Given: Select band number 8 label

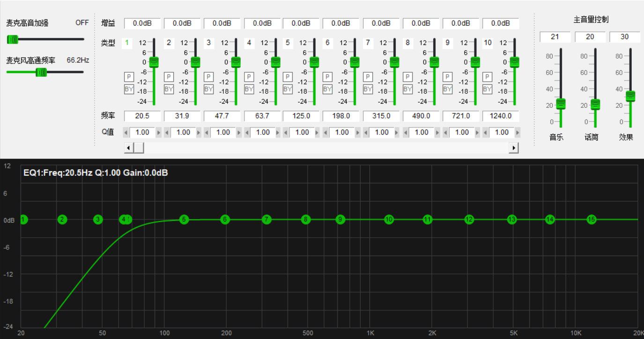Looking at the screenshot, I should click(x=408, y=43).
